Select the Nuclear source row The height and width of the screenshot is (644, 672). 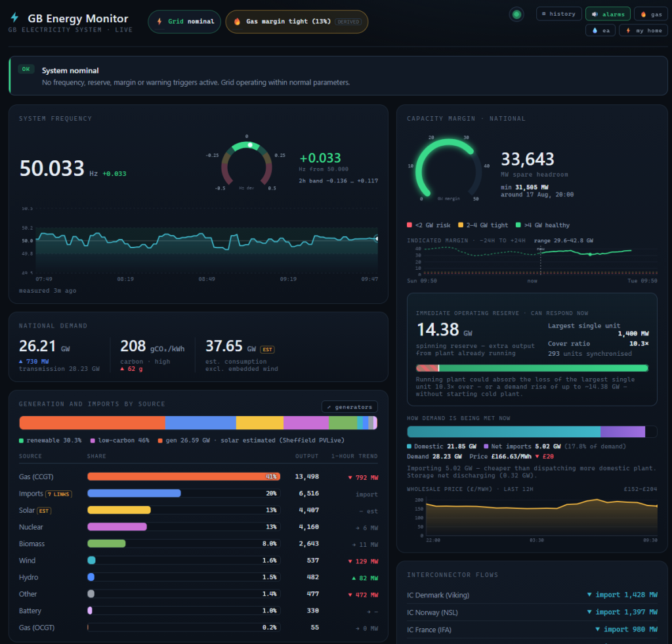[x=198, y=527]
